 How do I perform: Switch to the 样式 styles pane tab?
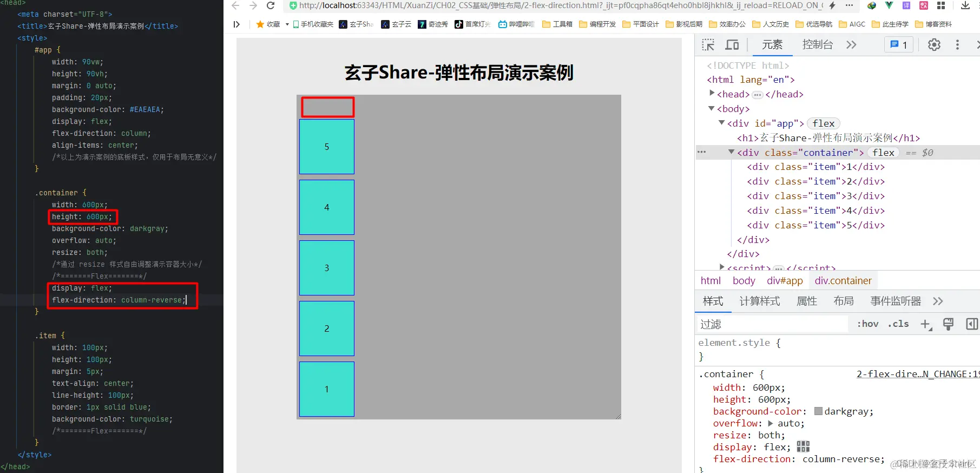713,301
